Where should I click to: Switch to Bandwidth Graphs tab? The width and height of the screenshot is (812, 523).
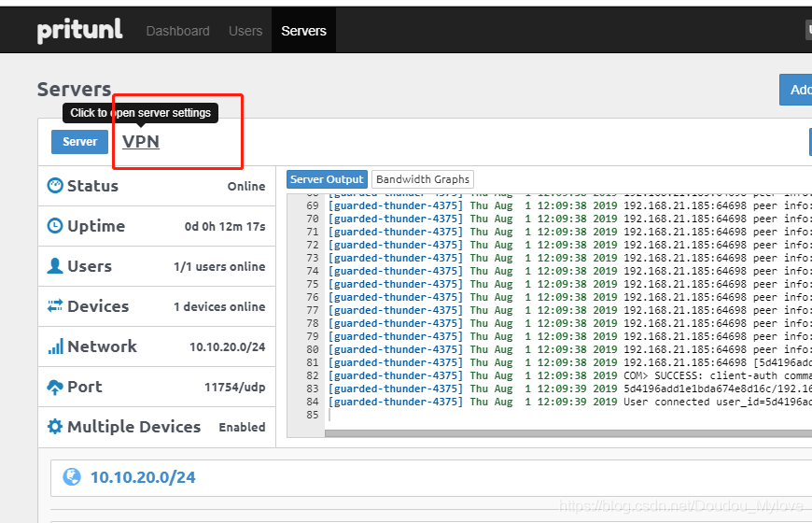point(423,179)
